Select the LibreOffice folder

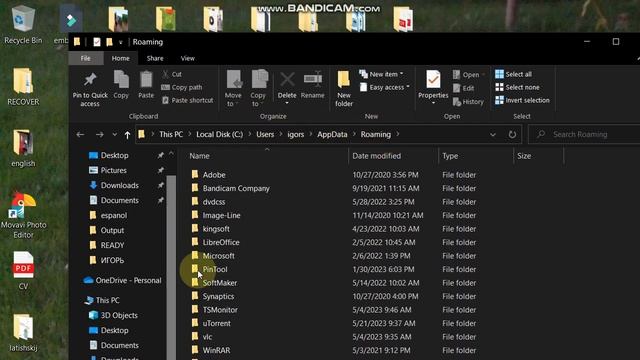[x=221, y=242]
